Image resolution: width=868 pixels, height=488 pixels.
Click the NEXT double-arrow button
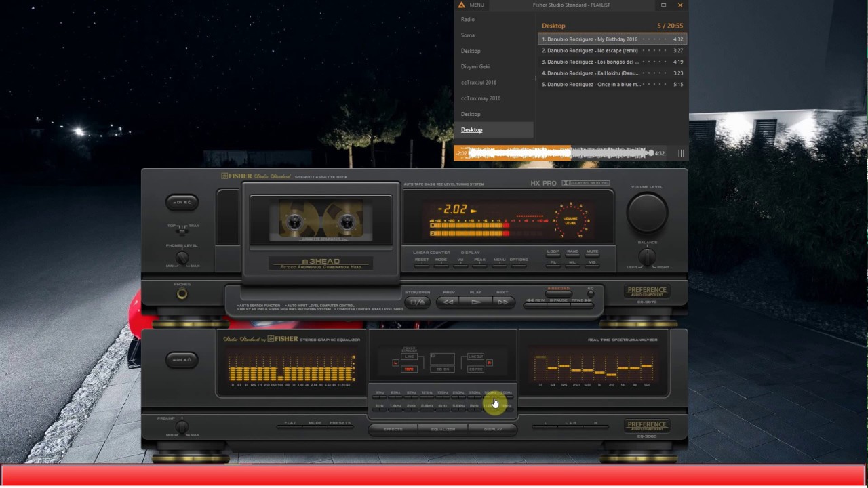point(503,302)
